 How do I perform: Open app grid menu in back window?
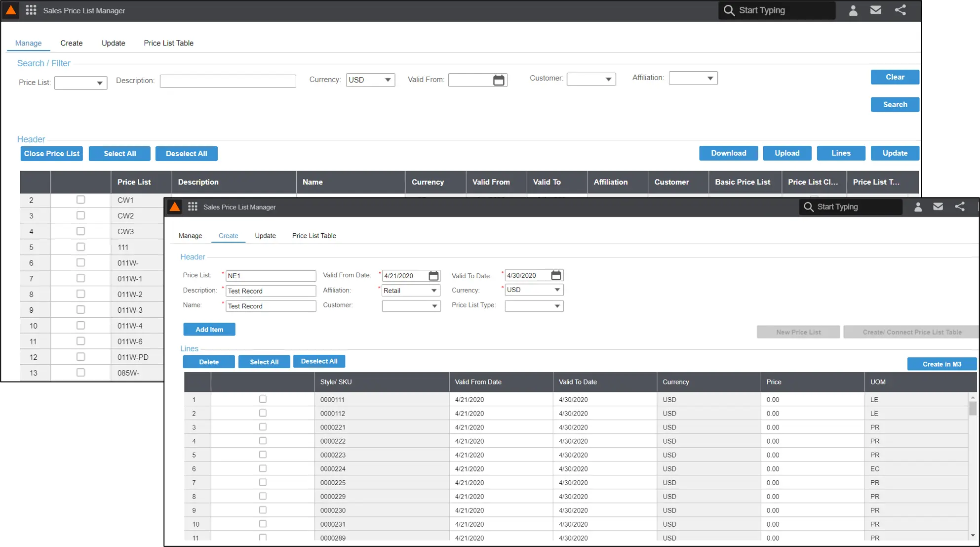[x=31, y=10]
